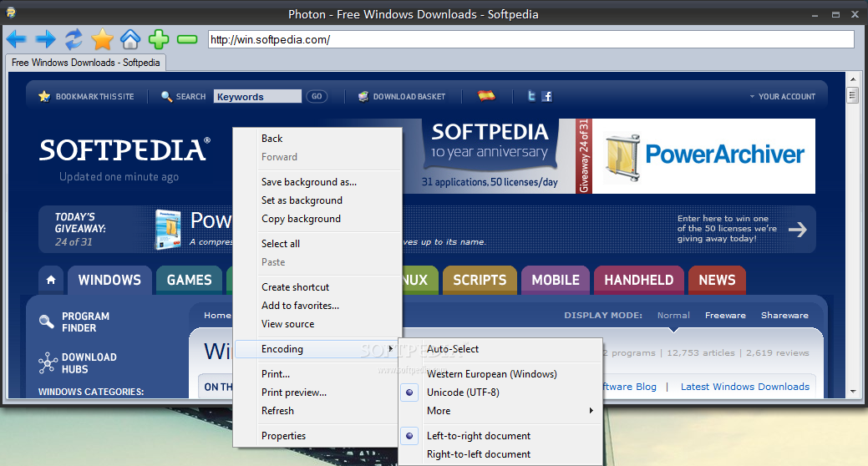Viewport: 868px width, 466px height.
Task: Click the GO search button
Action: click(317, 96)
